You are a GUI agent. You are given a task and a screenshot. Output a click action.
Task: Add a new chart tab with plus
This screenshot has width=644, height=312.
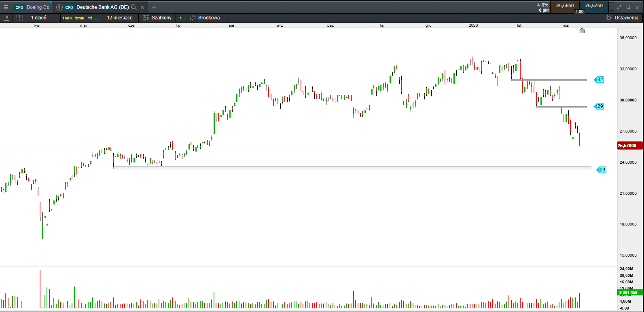coord(154,7)
